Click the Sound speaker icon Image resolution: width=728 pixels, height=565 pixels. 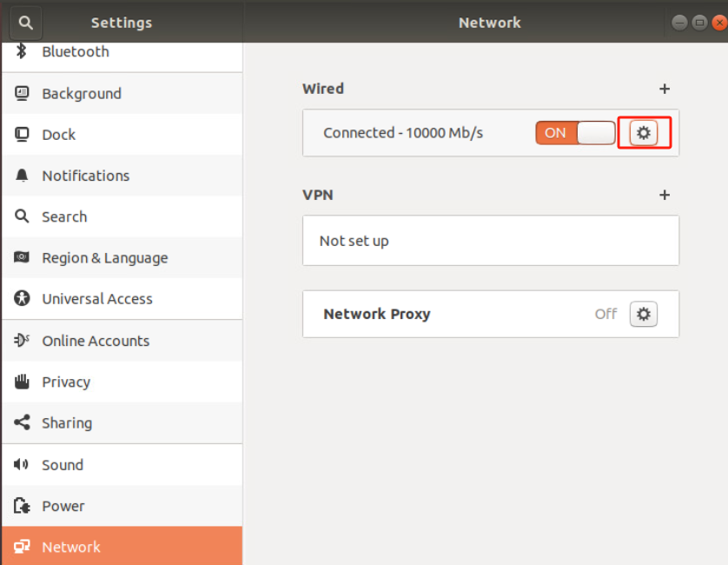(21, 464)
